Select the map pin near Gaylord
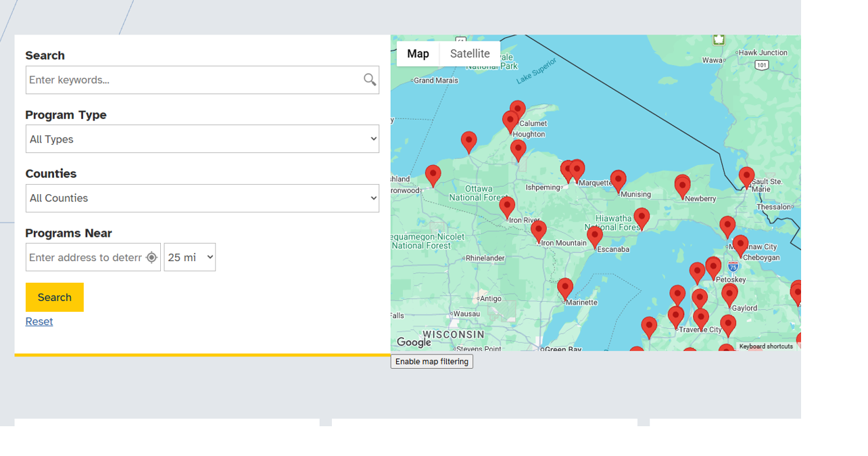Viewport: 868px width, 456px height. coord(729,296)
